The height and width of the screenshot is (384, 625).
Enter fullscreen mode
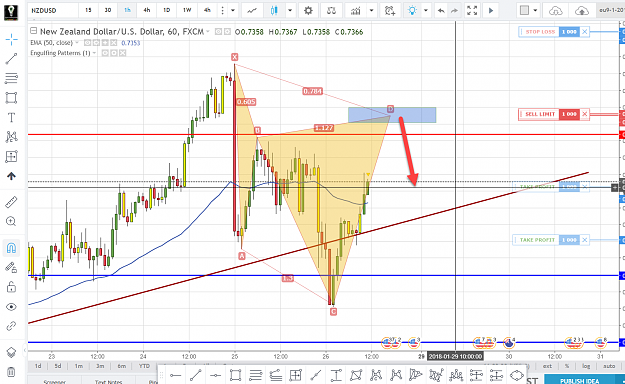coord(472,11)
